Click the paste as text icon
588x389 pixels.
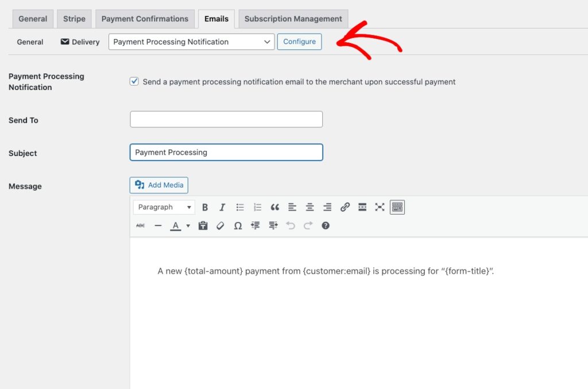pyautogui.click(x=203, y=226)
